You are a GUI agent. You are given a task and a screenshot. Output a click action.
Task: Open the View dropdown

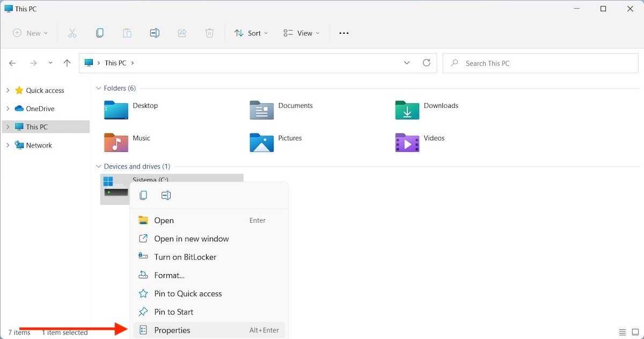click(x=301, y=33)
